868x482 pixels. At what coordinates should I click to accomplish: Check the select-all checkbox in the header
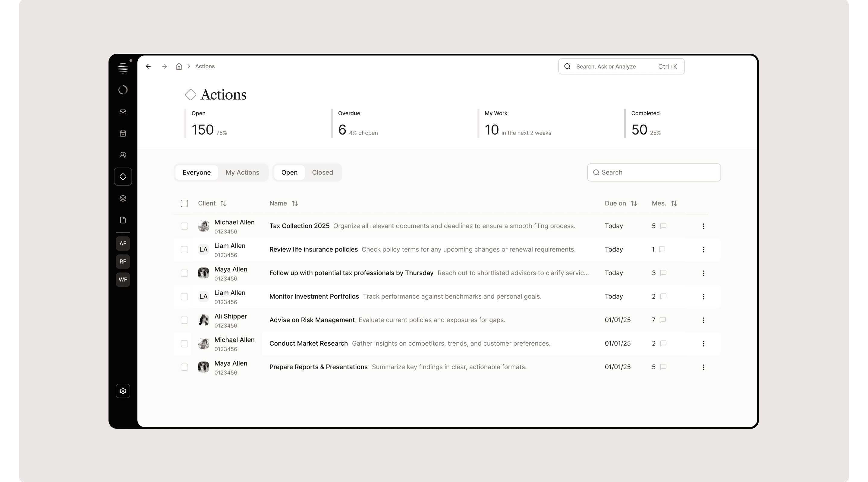[184, 203]
